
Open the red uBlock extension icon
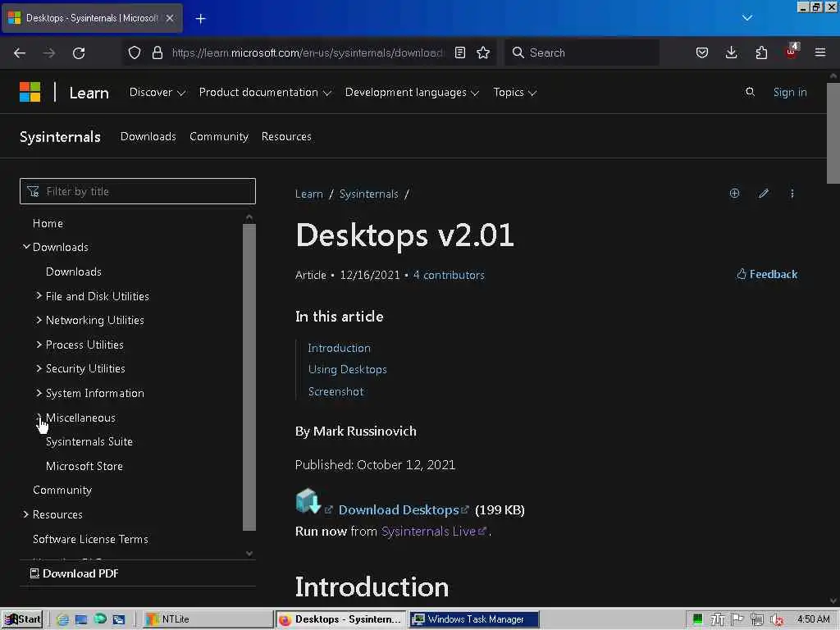tap(792, 52)
